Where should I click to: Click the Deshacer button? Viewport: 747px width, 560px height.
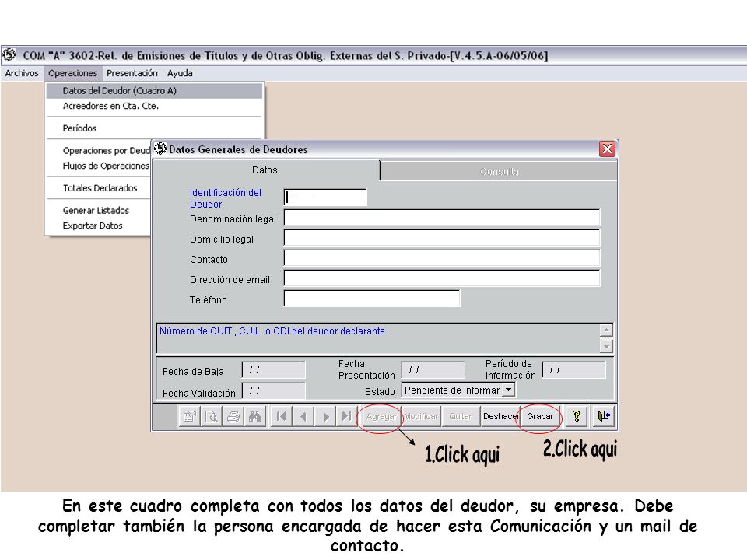click(x=500, y=417)
